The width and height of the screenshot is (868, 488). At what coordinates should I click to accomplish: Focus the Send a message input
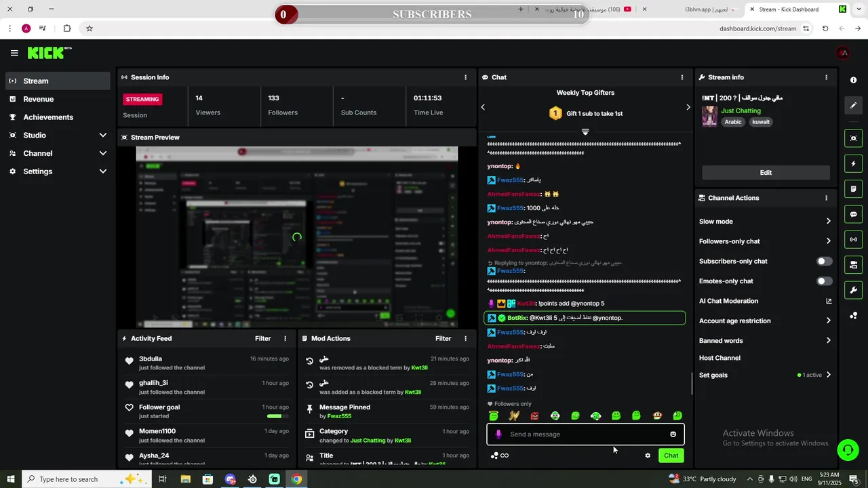[x=585, y=434]
